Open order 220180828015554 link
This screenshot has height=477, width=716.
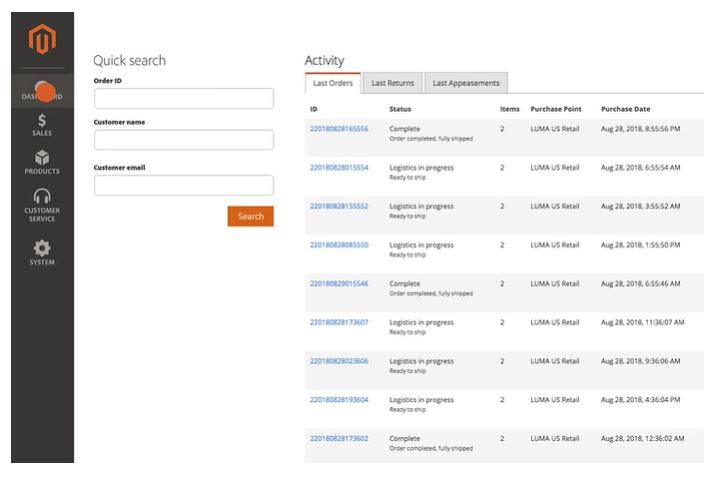pos(339,167)
